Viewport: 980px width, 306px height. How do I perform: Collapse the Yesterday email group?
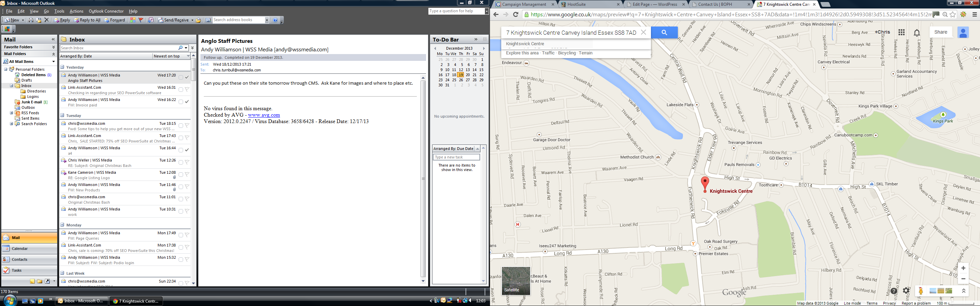pyautogui.click(x=62, y=67)
